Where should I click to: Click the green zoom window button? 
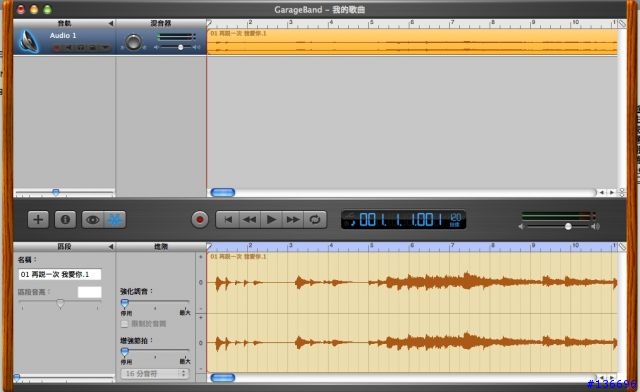tap(47, 9)
